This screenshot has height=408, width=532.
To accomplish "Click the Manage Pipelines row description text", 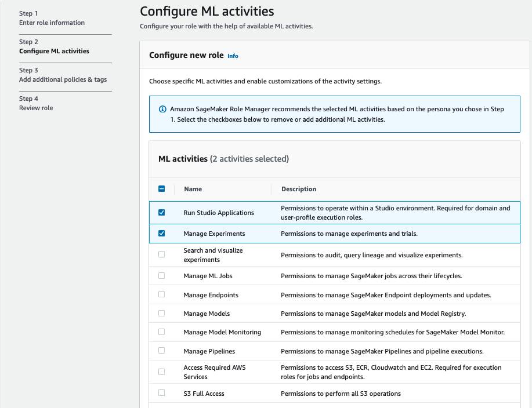I will point(382,351).
